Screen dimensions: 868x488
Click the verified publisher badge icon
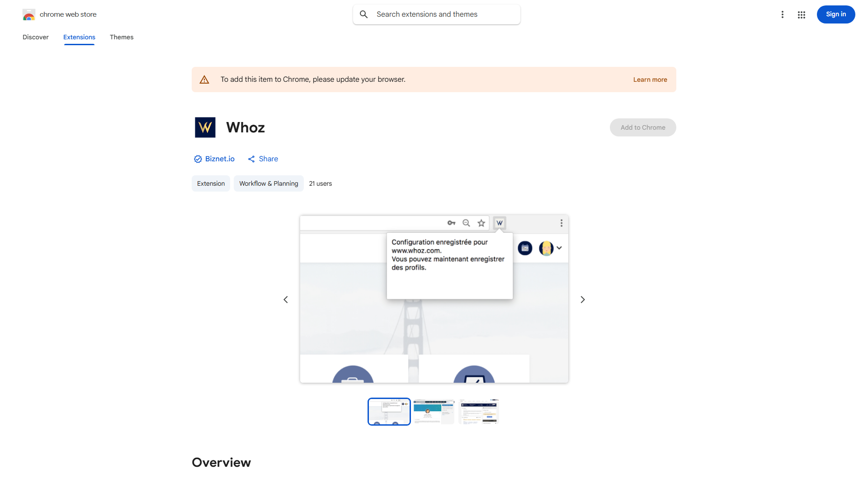(198, 159)
